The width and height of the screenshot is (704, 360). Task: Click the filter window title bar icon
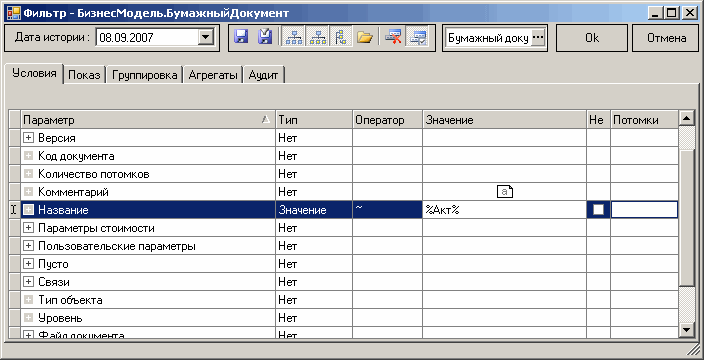click(x=13, y=13)
